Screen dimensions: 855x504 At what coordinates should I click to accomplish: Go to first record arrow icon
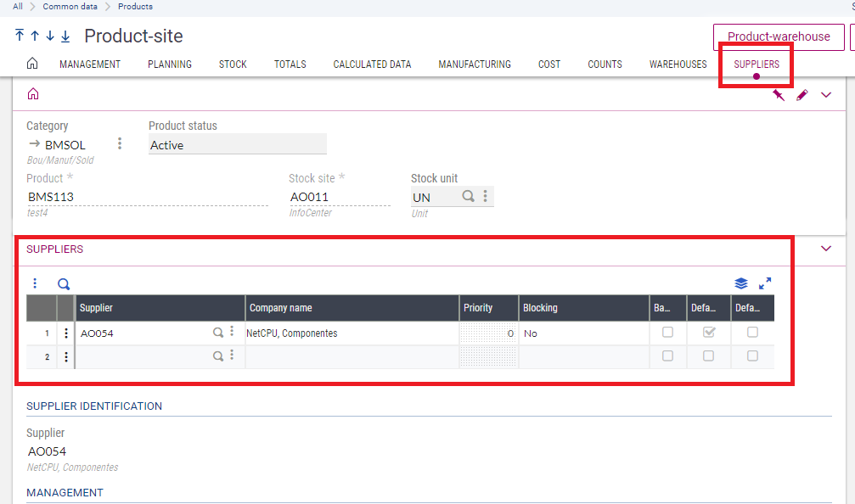(20, 36)
